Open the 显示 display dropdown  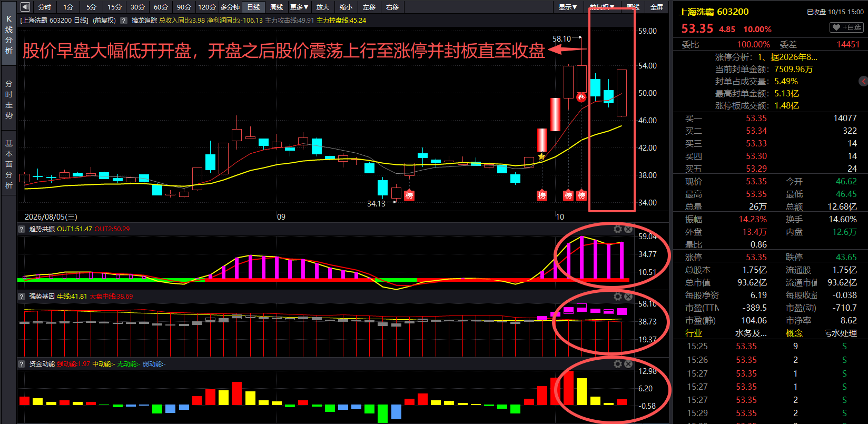click(568, 7)
